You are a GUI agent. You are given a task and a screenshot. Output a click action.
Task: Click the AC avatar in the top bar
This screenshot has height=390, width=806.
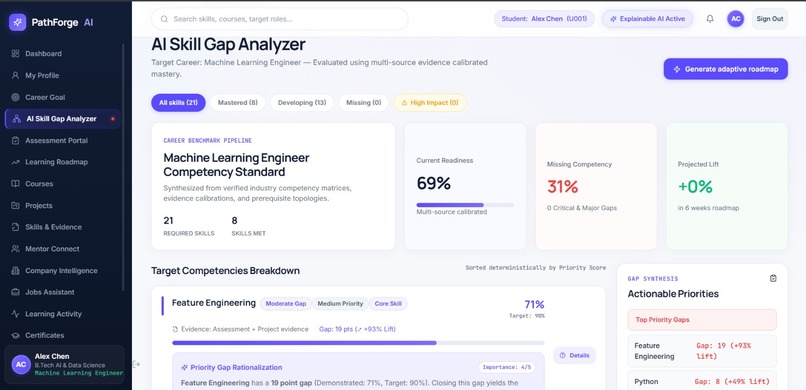pos(736,19)
